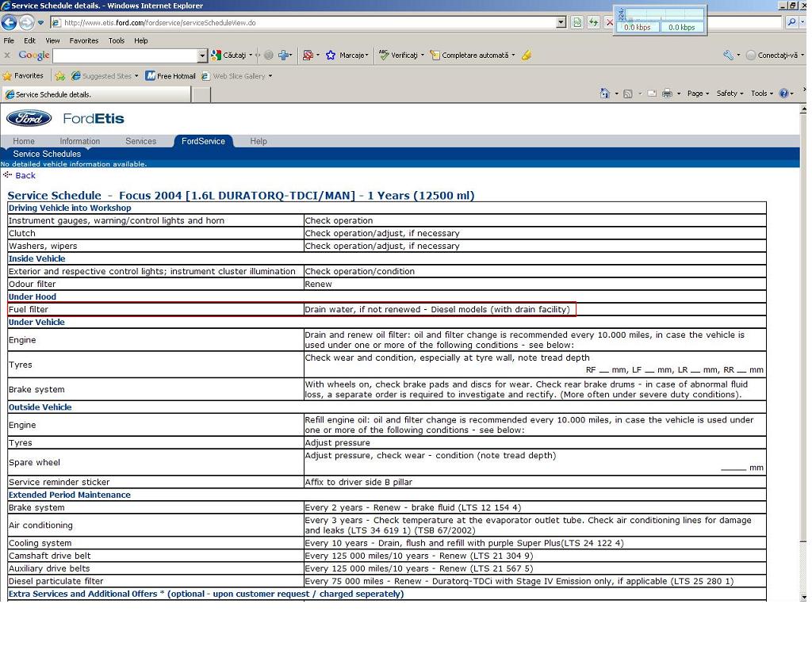Expand the address bar URL dropdown
Viewport: 812px width, 650px height.
tap(561, 23)
